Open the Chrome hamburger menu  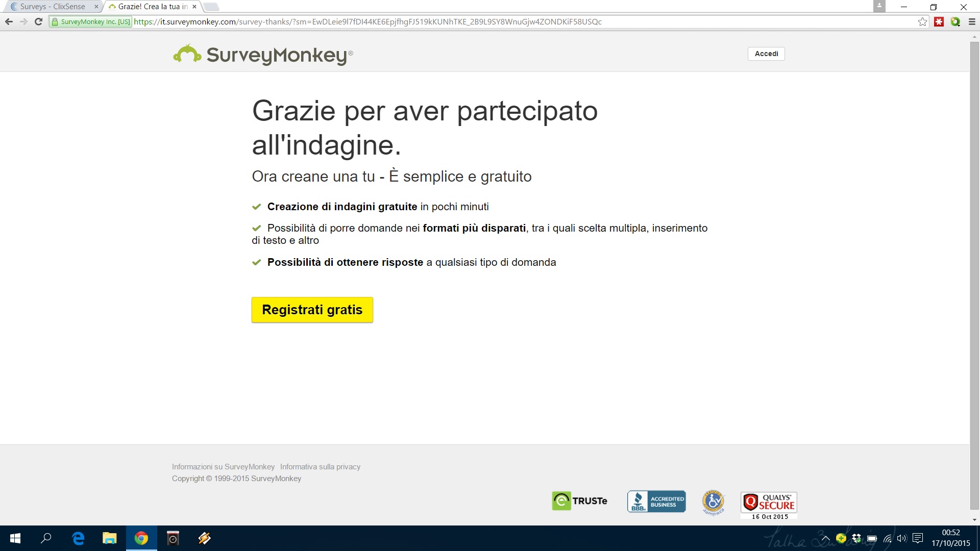coord(972,21)
